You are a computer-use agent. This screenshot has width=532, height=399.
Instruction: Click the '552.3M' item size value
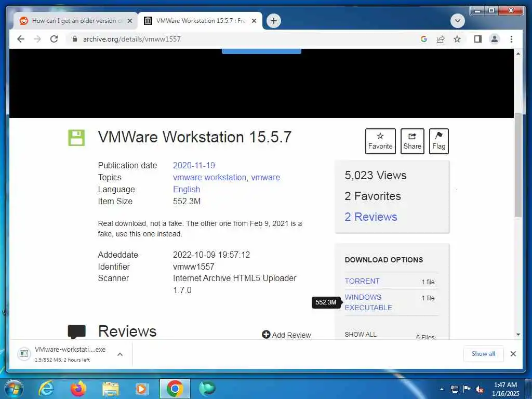point(187,201)
